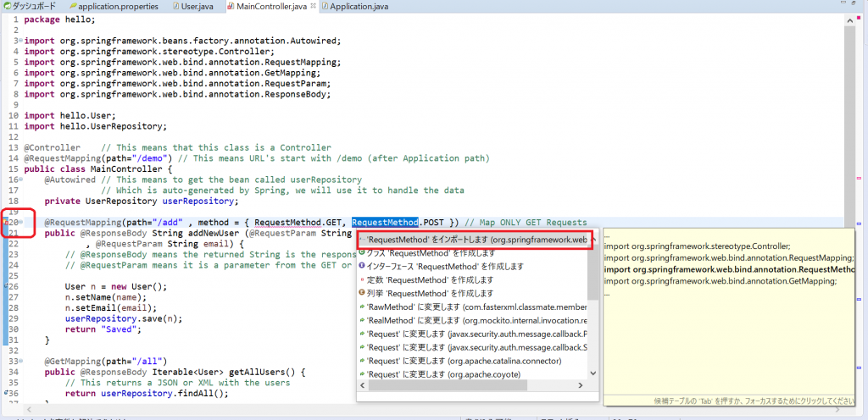
Task: Collapse the @Autowired field fold on line 16
Action: point(20,180)
